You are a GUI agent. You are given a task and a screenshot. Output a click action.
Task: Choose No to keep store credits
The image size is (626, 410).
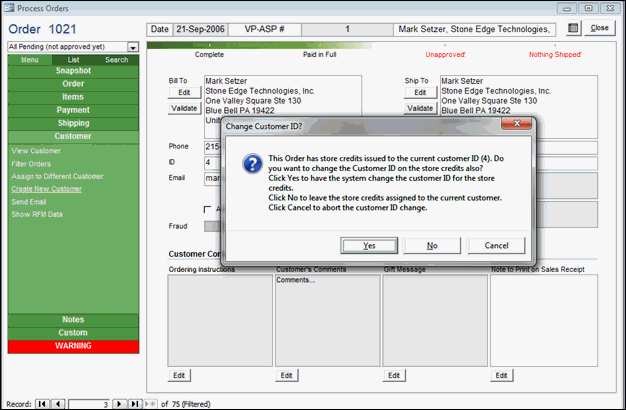pos(432,245)
